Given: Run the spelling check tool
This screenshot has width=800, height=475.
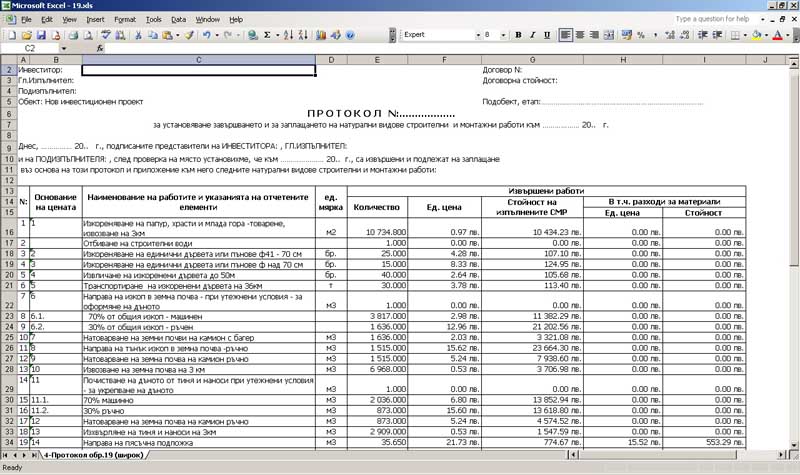Looking at the screenshot, I should [x=106, y=35].
